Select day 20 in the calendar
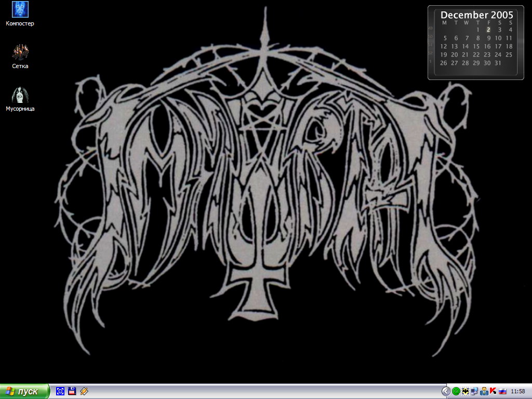The image size is (532, 399). 455,55
